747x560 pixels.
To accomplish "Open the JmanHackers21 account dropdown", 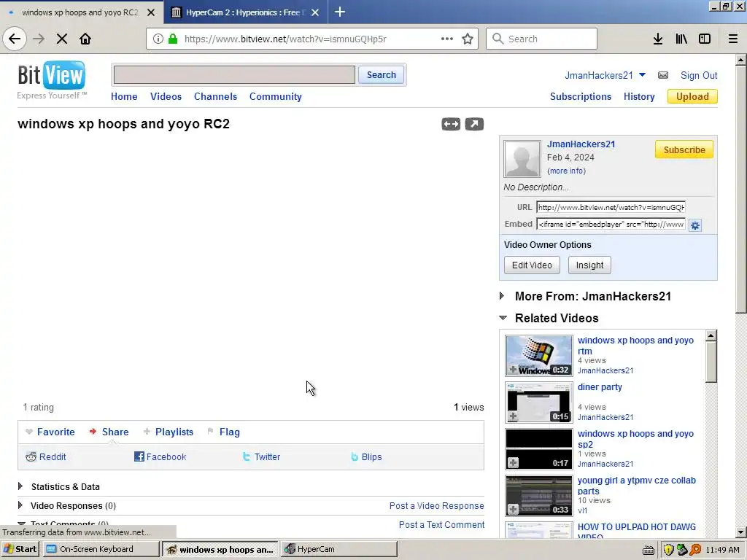I will [642, 75].
